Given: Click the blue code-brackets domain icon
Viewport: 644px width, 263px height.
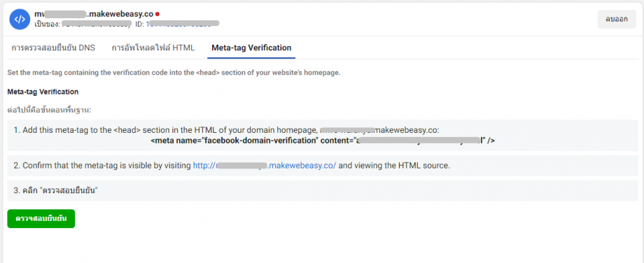Looking at the screenshot, I should pyautogui.click(x=20, y=20).
